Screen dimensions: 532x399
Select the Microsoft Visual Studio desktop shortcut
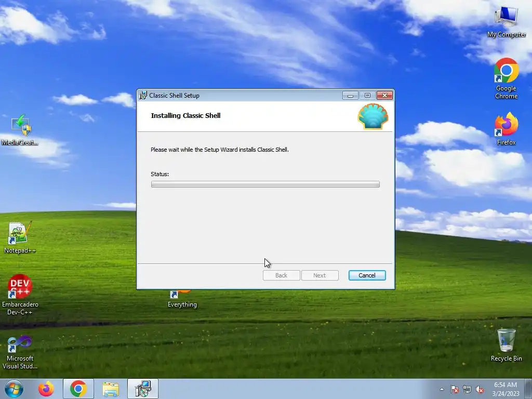[20, 352]
